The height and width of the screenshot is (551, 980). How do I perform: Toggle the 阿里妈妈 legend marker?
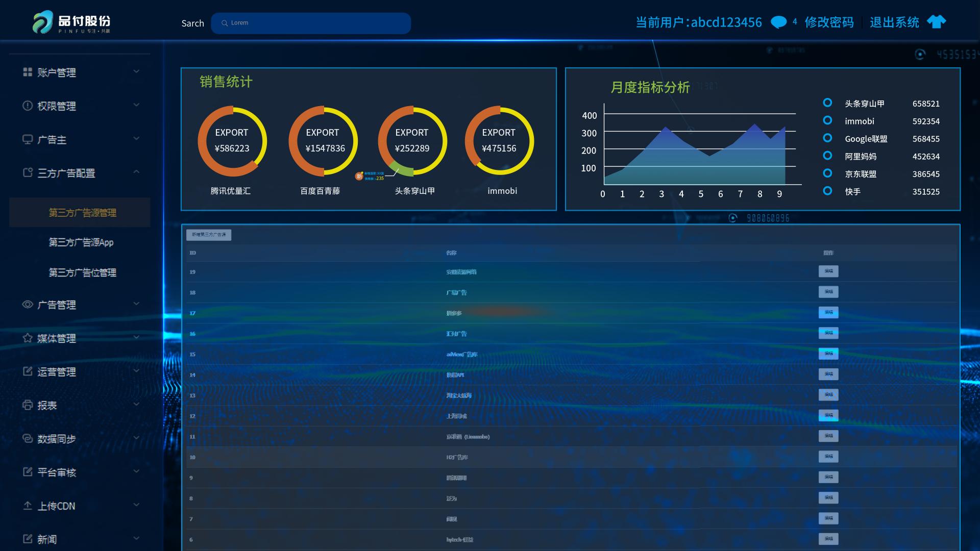click(x=827, y=156)
